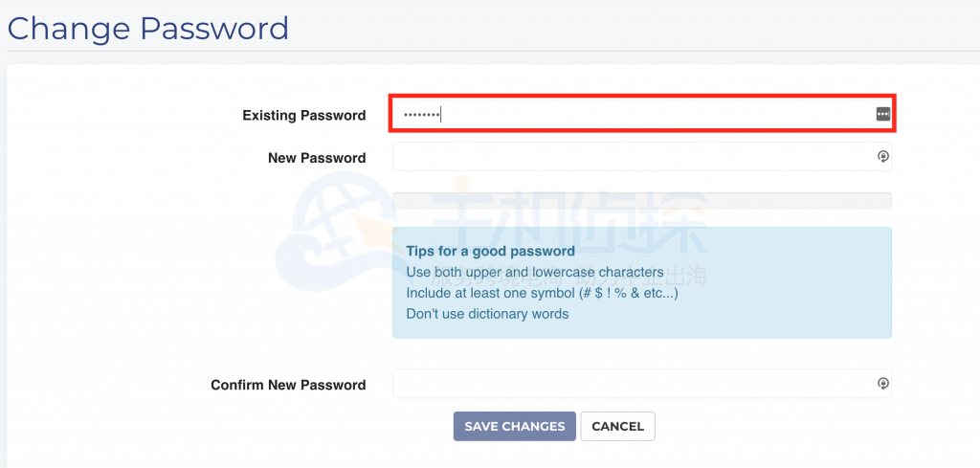980x468 pixels.
Task: Click the password strength meter bar
Action: [641, 201]
